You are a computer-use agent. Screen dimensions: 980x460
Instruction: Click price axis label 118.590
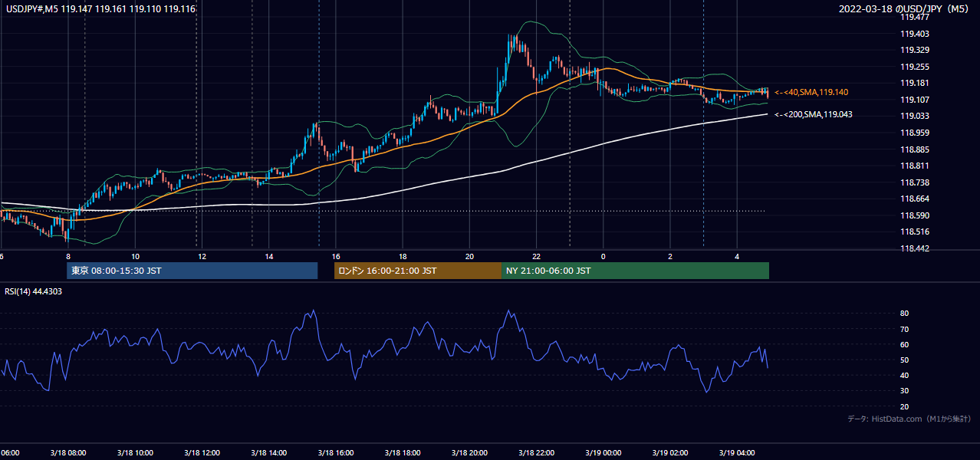point(914,215)
